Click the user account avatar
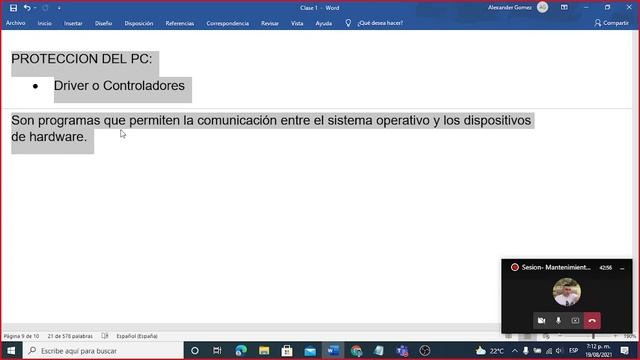This screenshot has width=640, height=360. (x=542, y=7)
